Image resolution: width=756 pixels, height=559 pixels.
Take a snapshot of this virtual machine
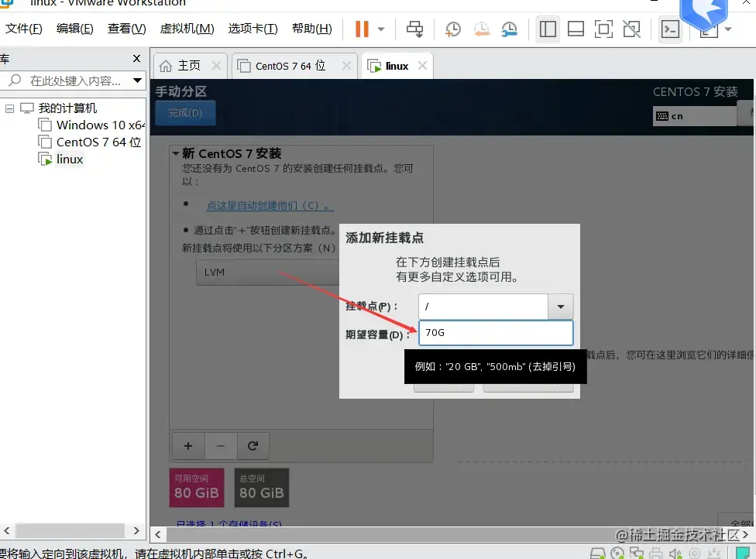coord(452,29)
